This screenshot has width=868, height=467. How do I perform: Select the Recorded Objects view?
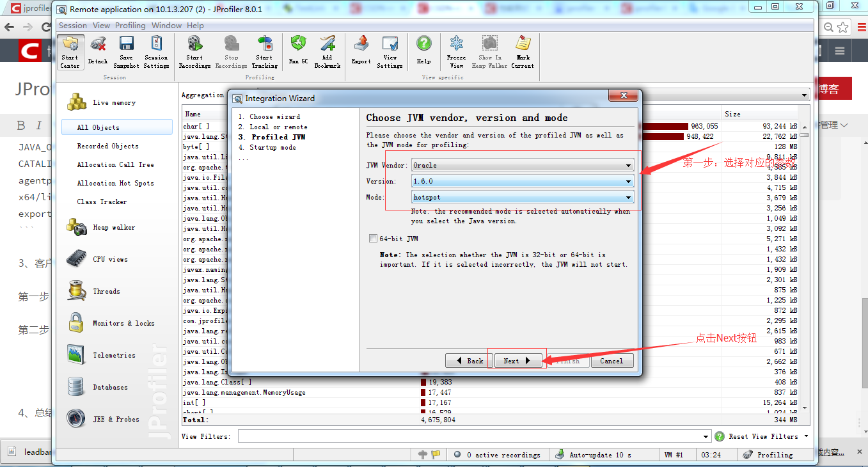click(107, 146)
